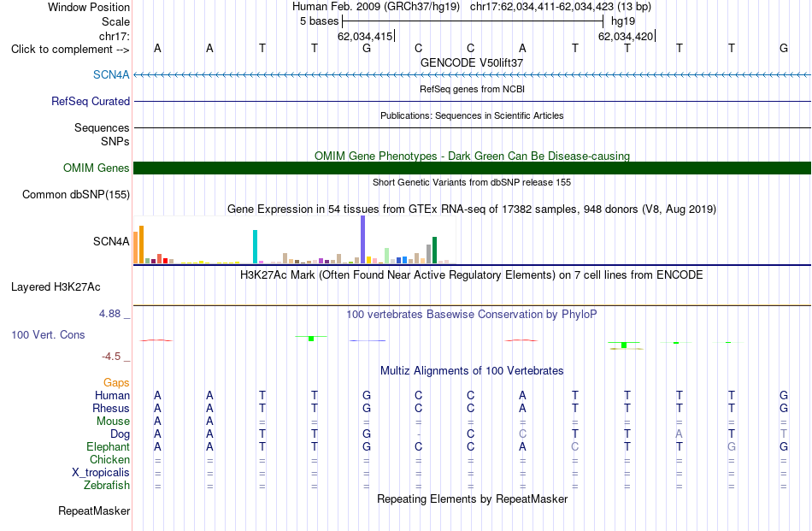Click the SCN4A arrowed intron line in GENCODE track
Viewport: 812px width, 531px height.
(472, 74)
